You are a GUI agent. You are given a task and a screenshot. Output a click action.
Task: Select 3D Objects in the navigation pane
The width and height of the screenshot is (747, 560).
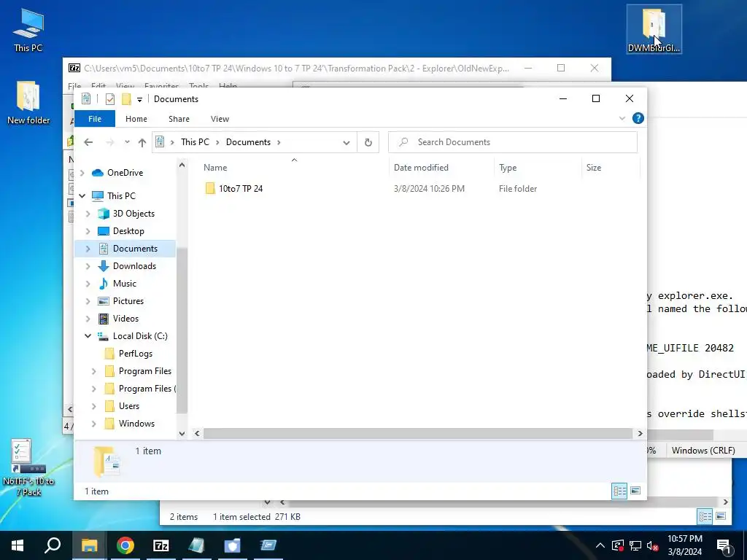tap(133, 214)
